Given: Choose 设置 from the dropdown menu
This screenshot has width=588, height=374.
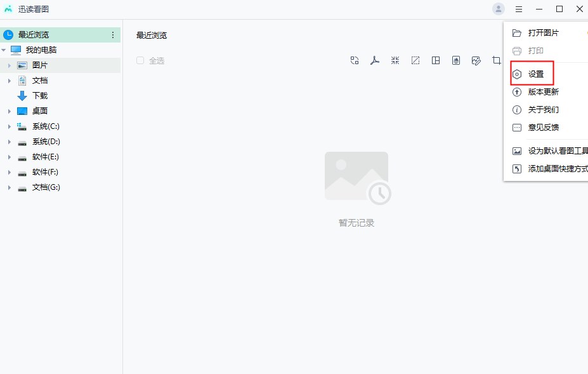Looking at the screenshot, I should point(535,74).
